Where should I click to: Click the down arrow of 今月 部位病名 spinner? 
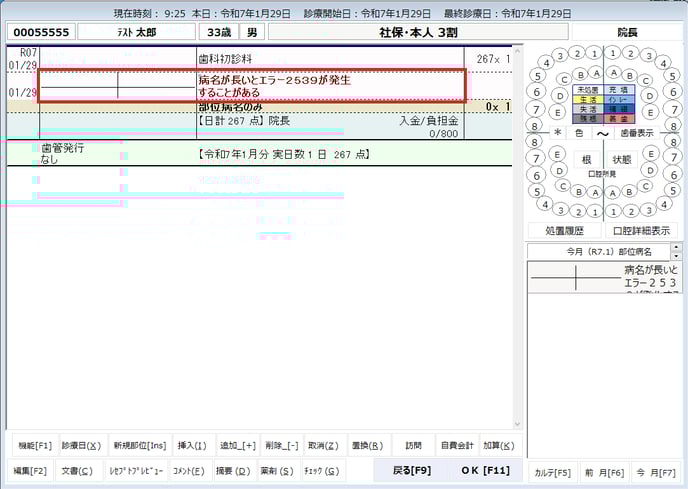coord(676,255)
